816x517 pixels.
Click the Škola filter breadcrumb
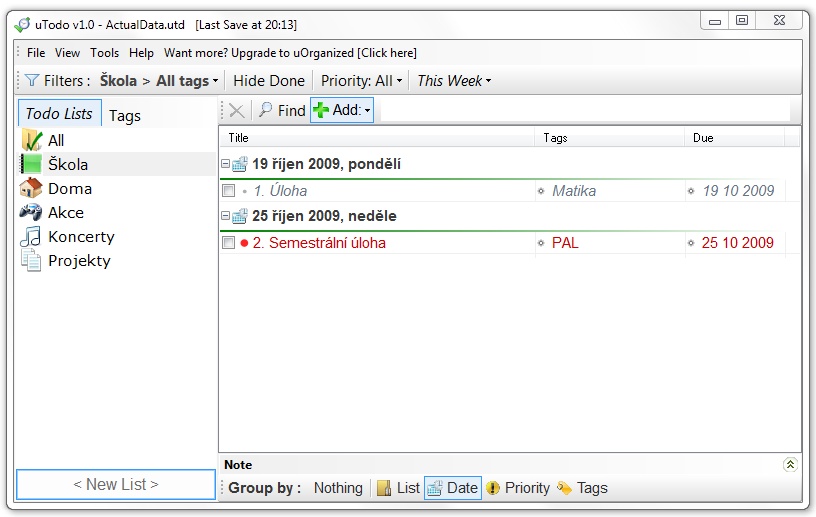coord(118,81)
